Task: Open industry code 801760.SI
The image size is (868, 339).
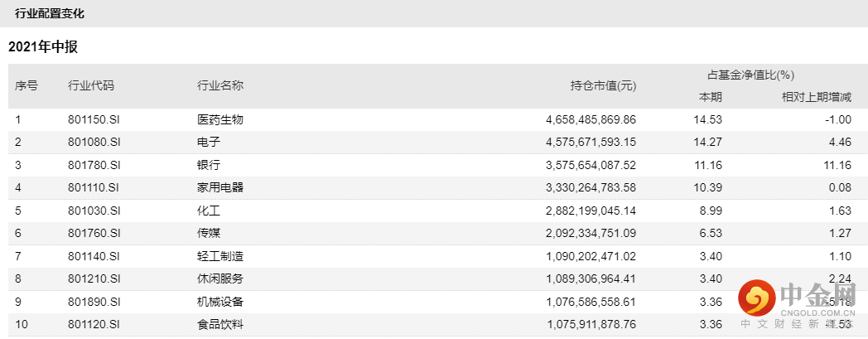Action: coord(94,233)
